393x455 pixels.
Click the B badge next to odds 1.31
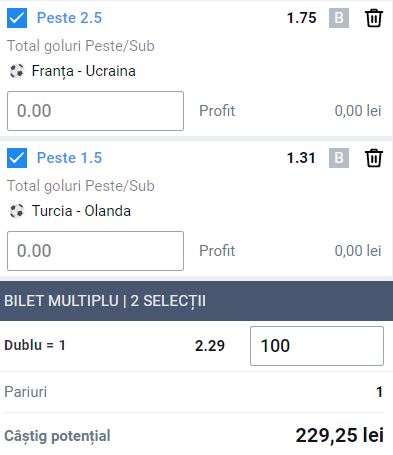coord(339,158)
